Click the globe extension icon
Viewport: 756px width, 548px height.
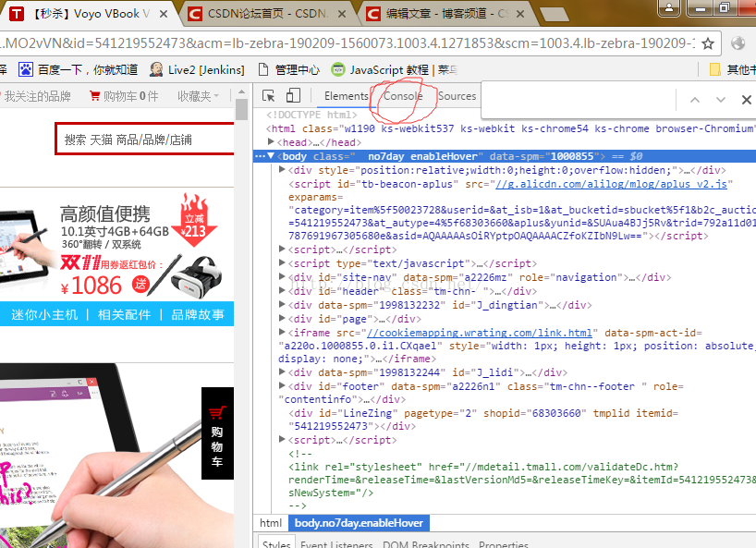(x=738, y=43)
